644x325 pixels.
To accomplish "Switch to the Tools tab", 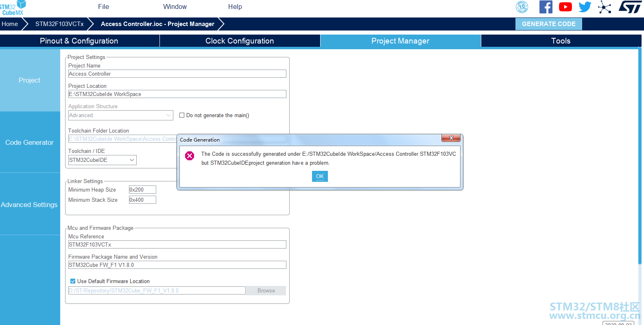I will 561,41.
